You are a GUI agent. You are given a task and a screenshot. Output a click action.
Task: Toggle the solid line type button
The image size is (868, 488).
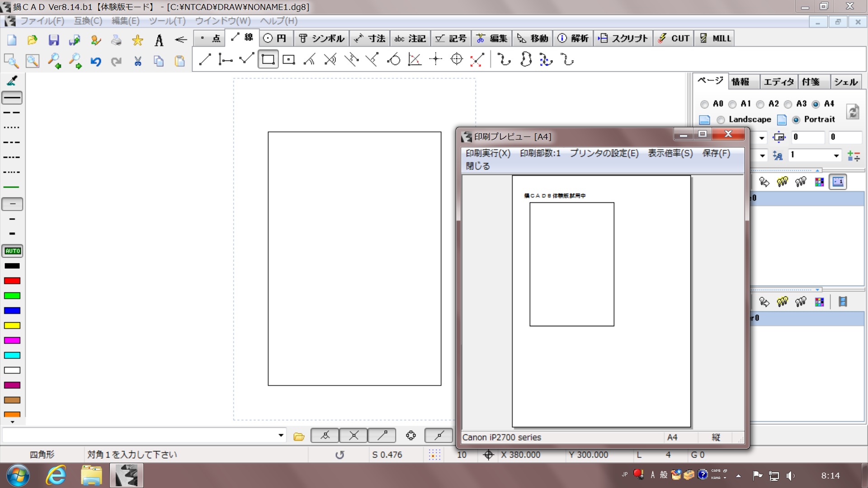(x=12, y=98)
